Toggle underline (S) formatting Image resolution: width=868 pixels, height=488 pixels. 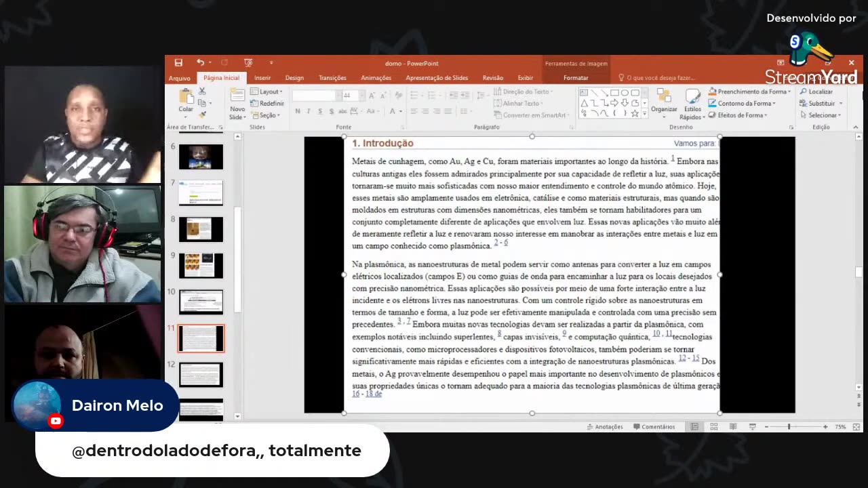(x=319, y=111)
